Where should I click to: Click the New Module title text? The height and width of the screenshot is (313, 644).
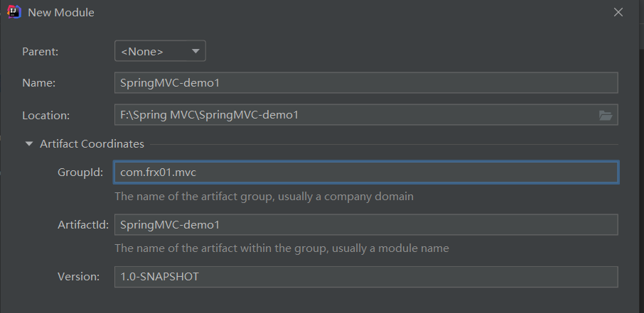tap(61, 13)
